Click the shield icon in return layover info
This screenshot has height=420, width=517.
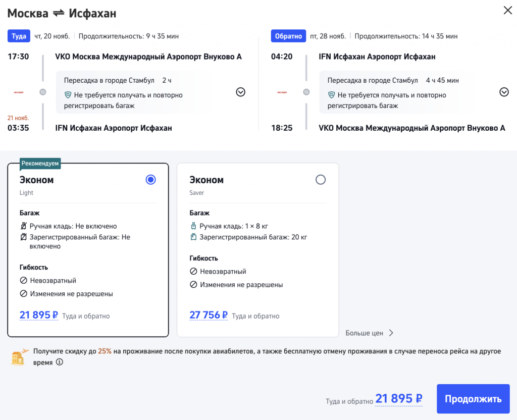(x=332, y=95)
